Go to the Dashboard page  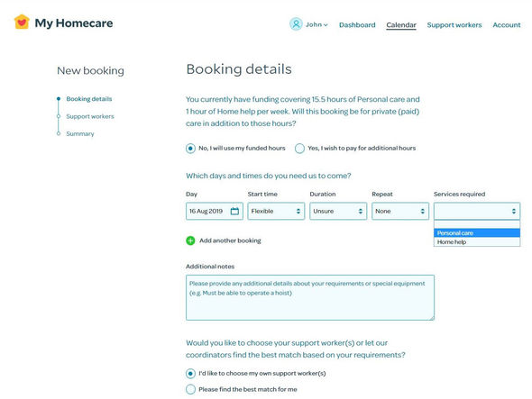[357, 25]
